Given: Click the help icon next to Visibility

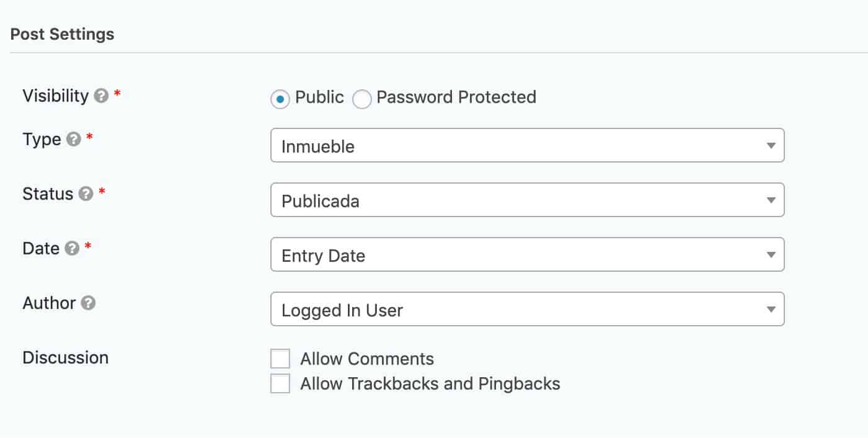Looking at the screenshot, I should click(101, 97).
